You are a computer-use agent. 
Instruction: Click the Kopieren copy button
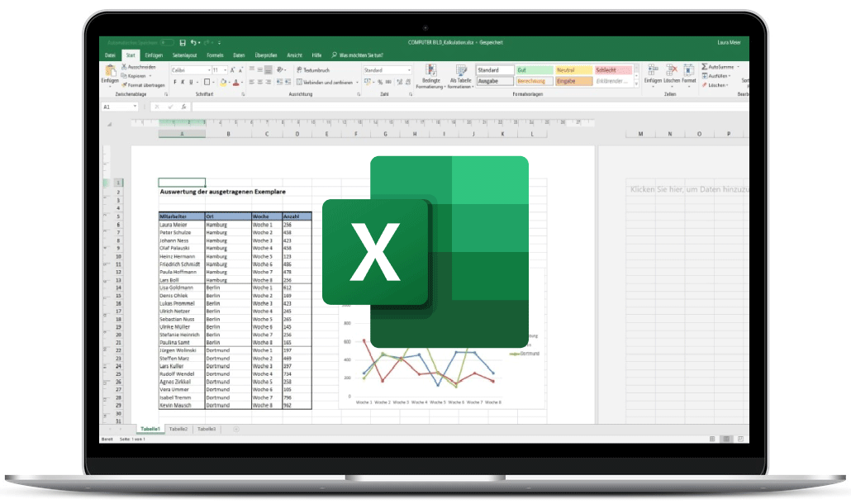[134, 76]
